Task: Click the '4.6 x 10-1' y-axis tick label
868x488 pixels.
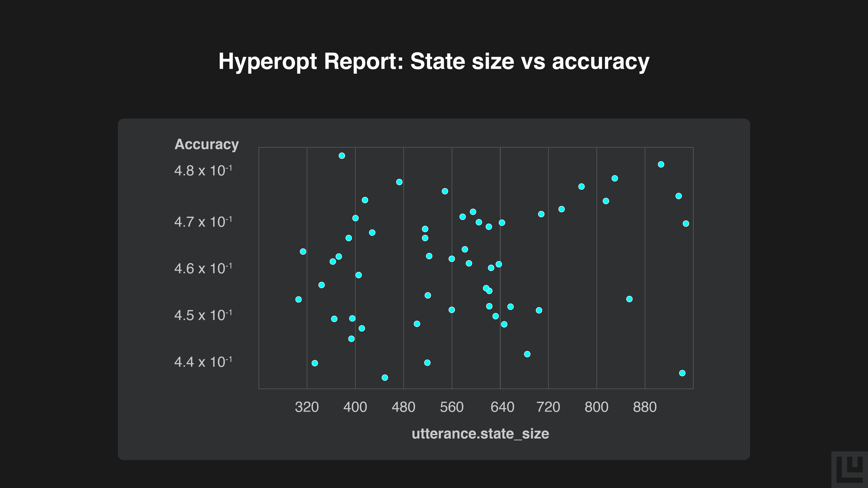Action: [203, 269]
